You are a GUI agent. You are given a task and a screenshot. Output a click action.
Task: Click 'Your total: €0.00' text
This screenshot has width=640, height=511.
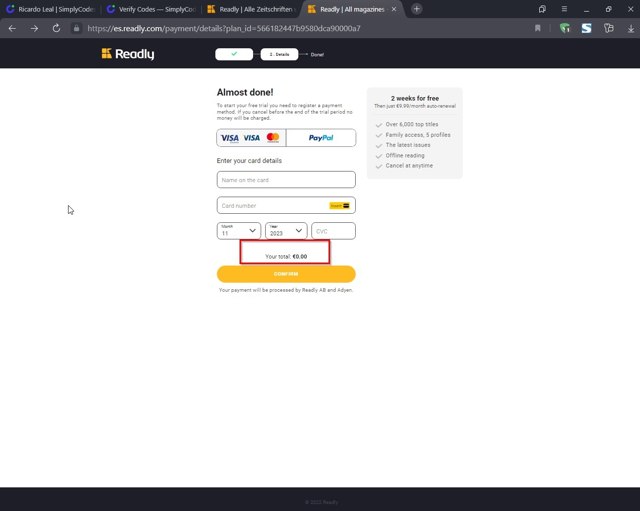286,256
